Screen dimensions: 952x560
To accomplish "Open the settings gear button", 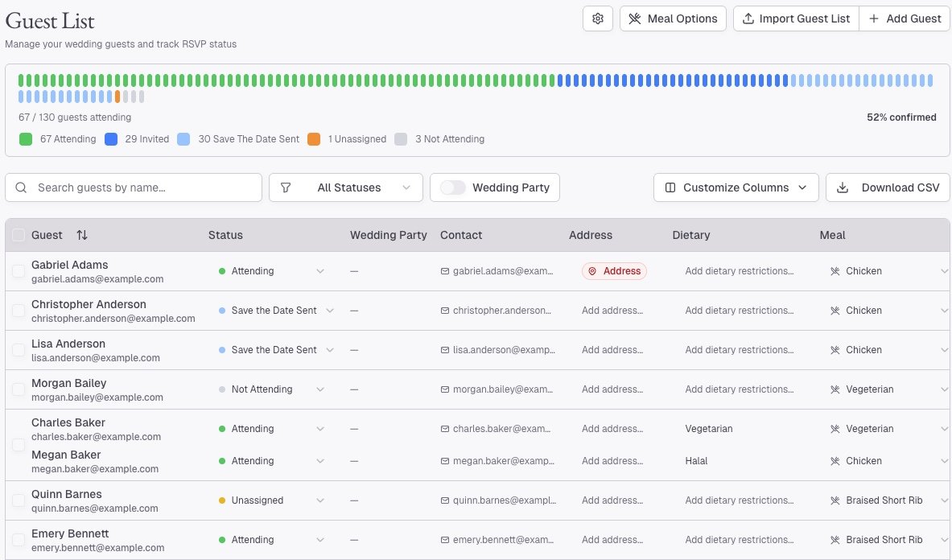I will point(597,19).
